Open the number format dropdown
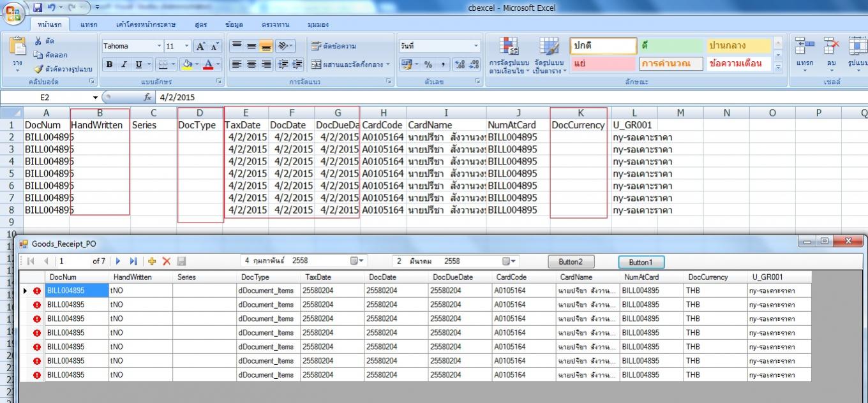The width and height of the screenshot is (868, 403). coord(476,46)
